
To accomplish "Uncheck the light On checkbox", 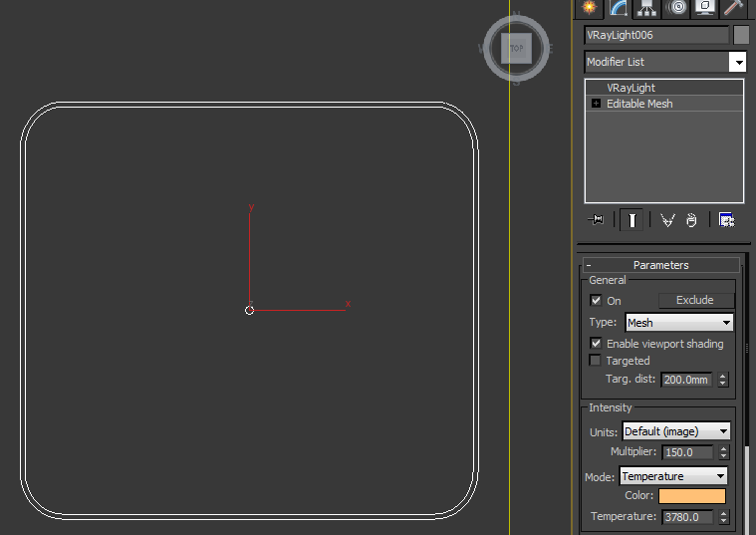I will [596, 301].
